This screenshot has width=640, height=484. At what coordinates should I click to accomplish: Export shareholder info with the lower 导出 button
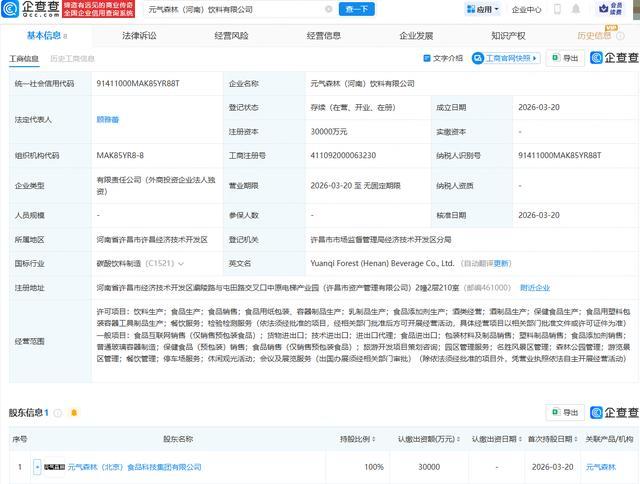565,413
